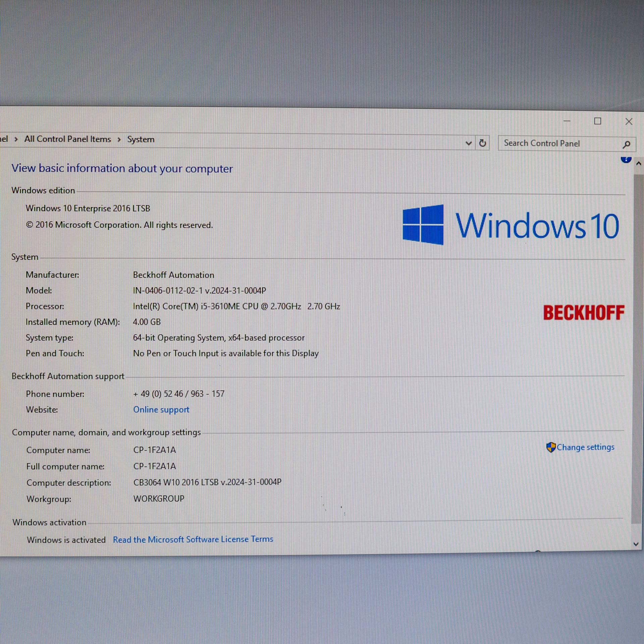
Task: Click the vertical scrollbar thumb
Action: pyautogui.click(x=636, y=349)
